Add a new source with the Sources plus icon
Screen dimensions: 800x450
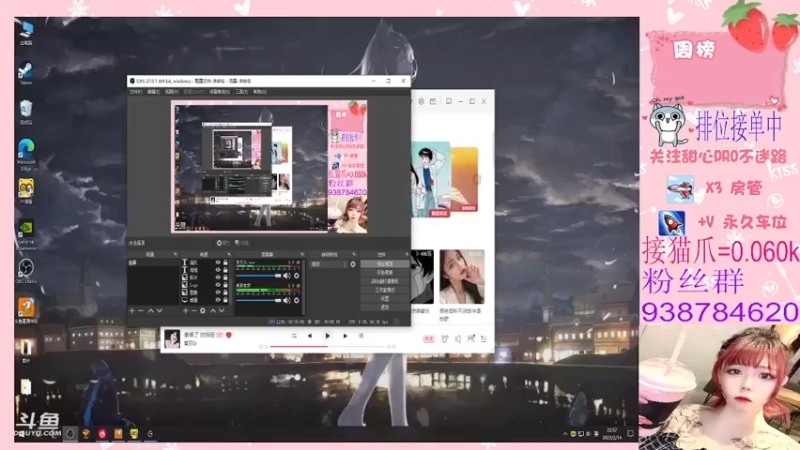pyautogui.click(x=185, y=311)
